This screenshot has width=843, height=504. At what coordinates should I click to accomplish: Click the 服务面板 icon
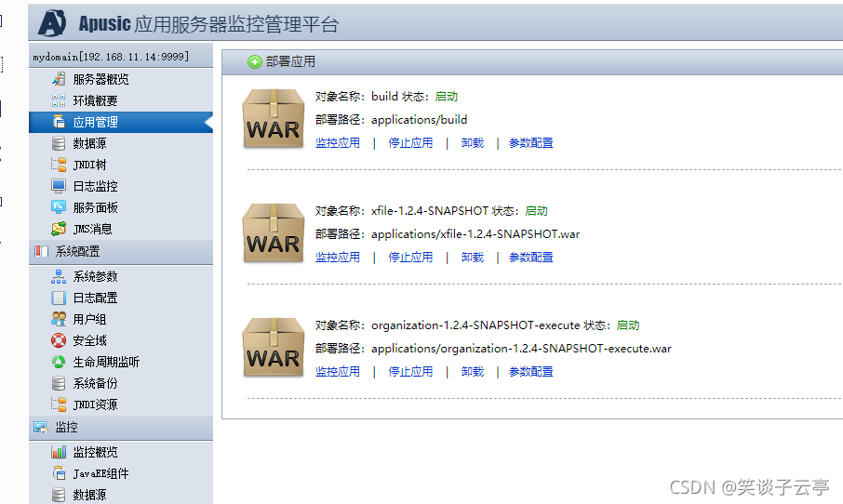click(59, 207)
